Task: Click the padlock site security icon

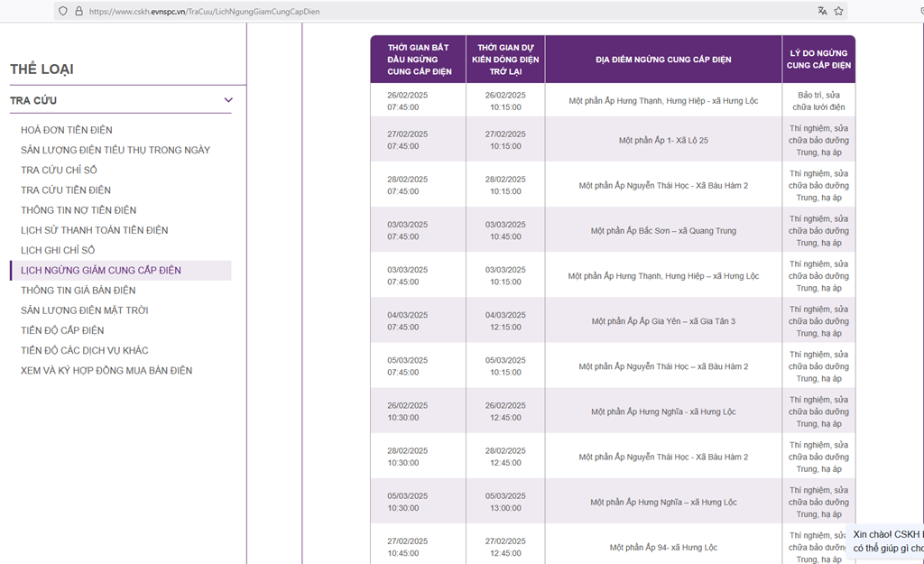Action: click(79, 12)
